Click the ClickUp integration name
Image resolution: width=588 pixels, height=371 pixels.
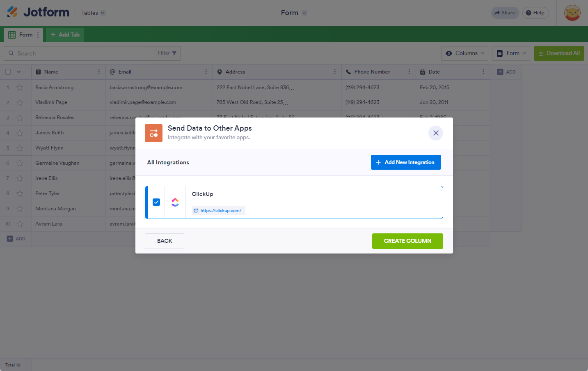point(203,194)
